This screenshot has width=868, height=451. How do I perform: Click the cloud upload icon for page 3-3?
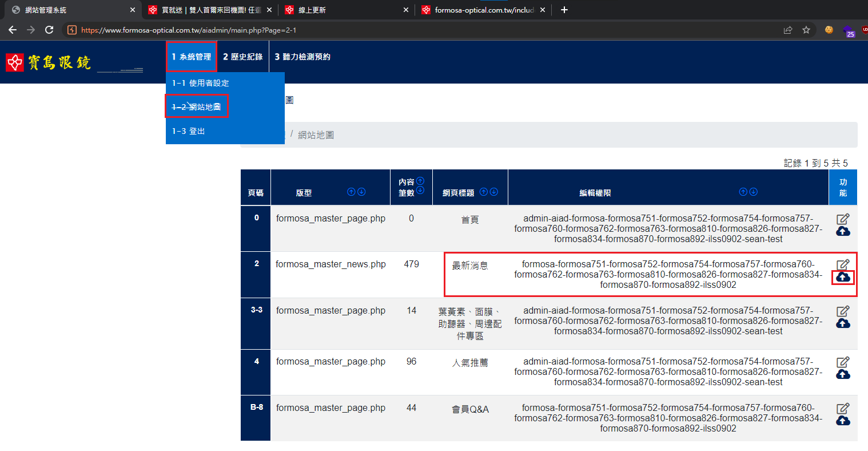point(843,323)
